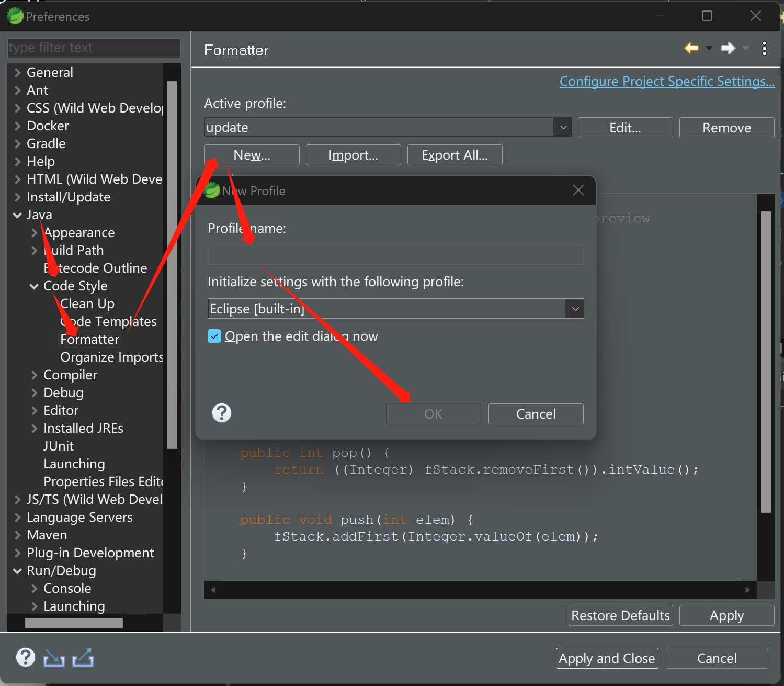Click the Export All... button

point(455,155)
